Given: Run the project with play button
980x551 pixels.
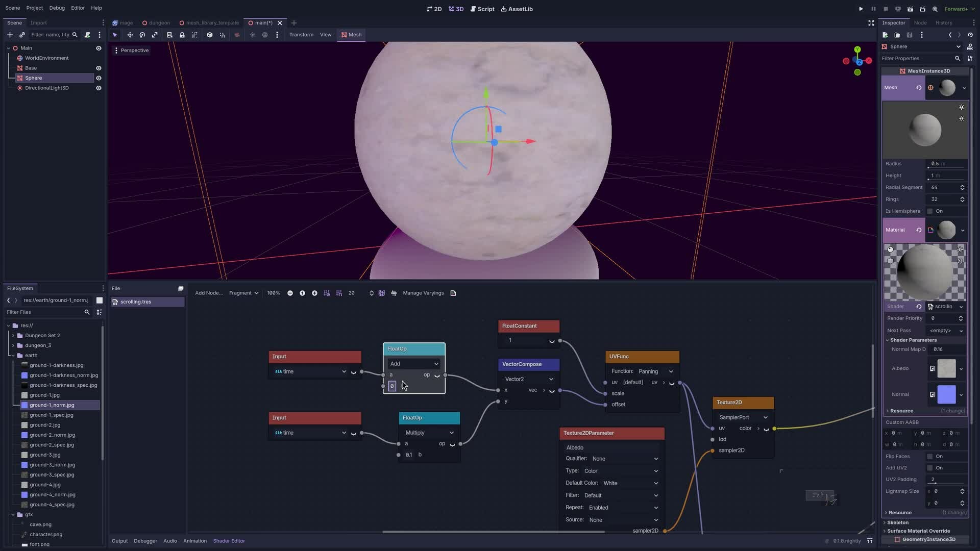Looking at the screenshot, I should coord(861,9).
